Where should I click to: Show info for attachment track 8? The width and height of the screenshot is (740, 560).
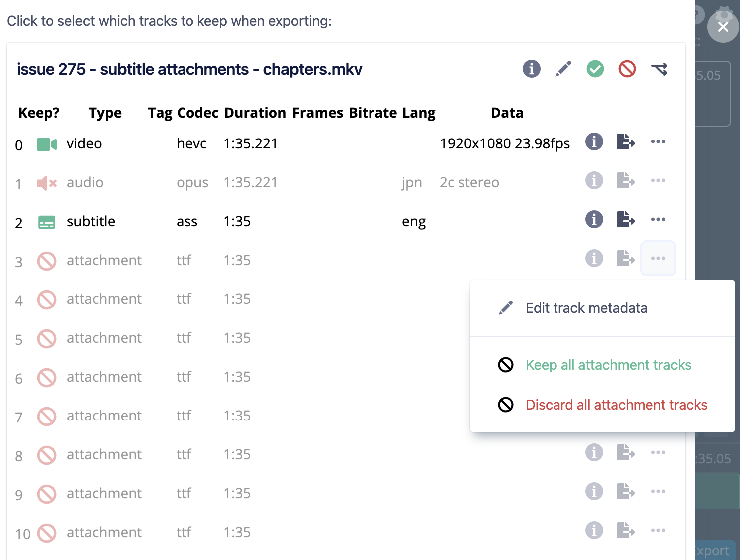coord(594,452)
